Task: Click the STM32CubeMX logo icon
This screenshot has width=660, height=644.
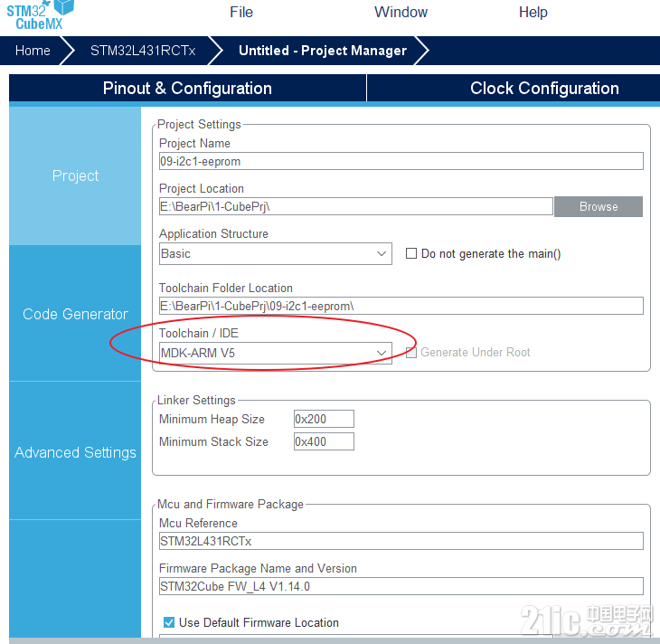Action: [x=40, y=14]
